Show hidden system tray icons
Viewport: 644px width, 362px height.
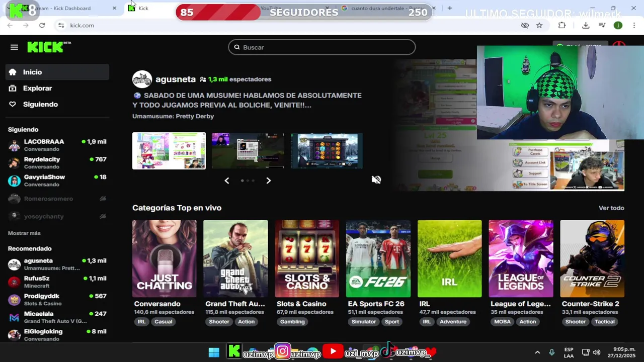(537, 352)
